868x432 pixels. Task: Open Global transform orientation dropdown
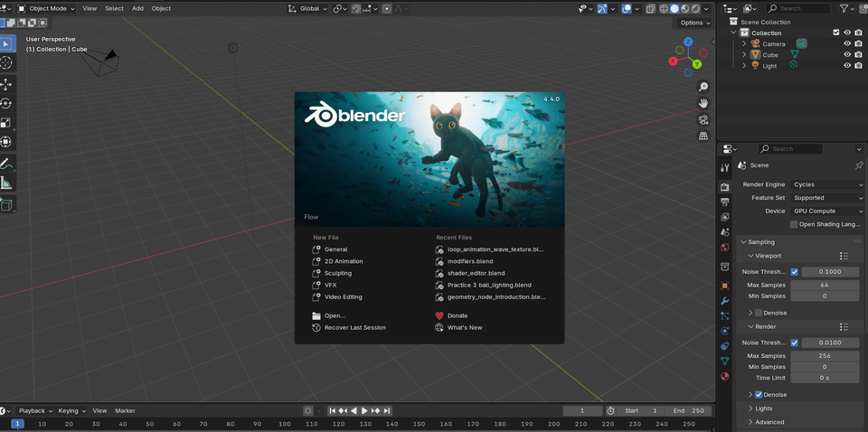[x=307, y=8]
